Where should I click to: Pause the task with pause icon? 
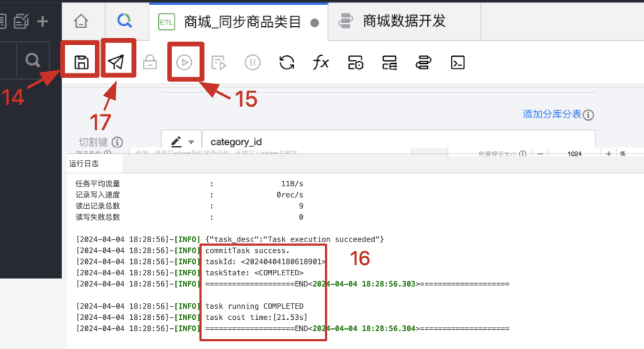[253, 63]
